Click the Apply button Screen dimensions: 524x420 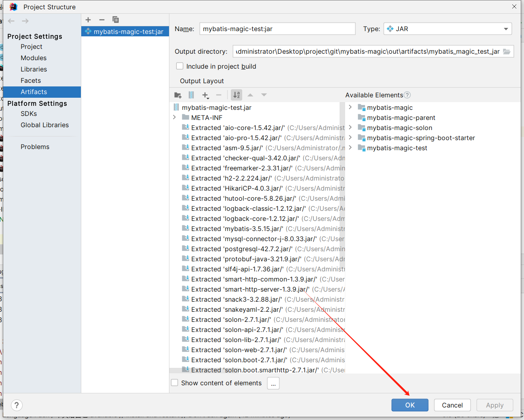click(495, 405)
